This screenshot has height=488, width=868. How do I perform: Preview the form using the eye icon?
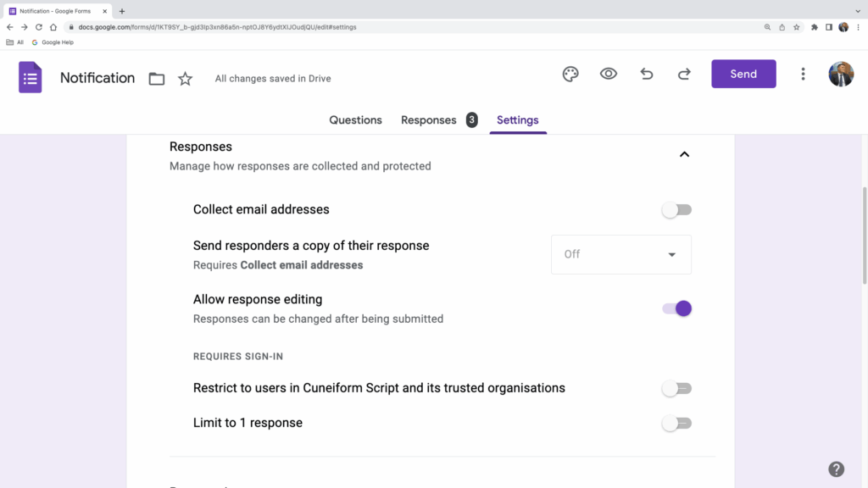point(608,74)
